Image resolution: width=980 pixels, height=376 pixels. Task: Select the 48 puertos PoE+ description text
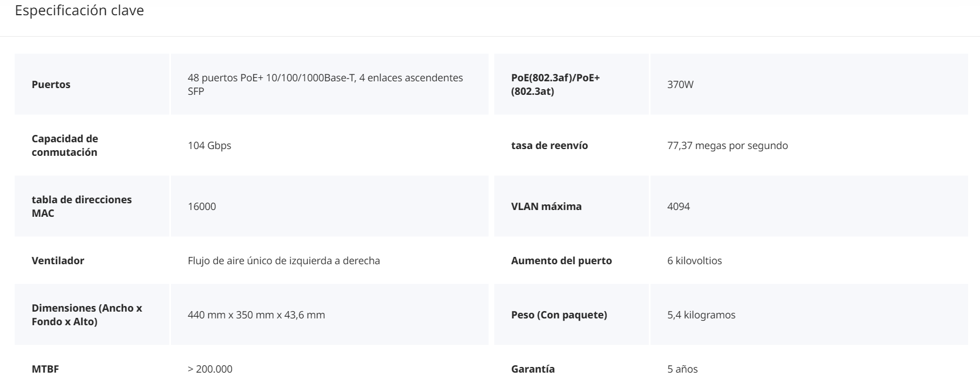click(325, 84)
